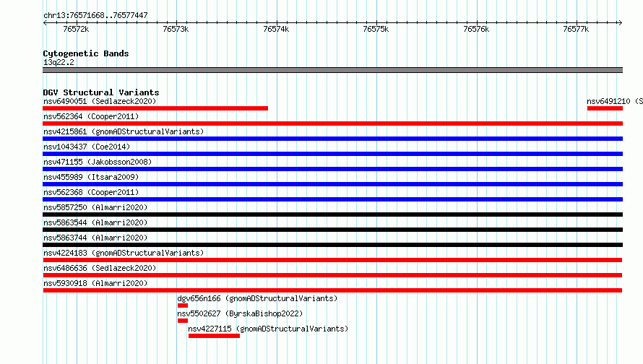Click the 76577k ruler label

pos(576,29)
